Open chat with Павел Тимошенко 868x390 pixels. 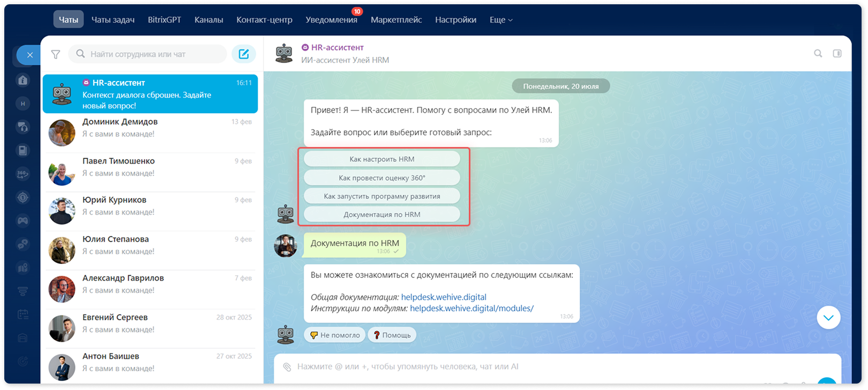tap(150, 172)
